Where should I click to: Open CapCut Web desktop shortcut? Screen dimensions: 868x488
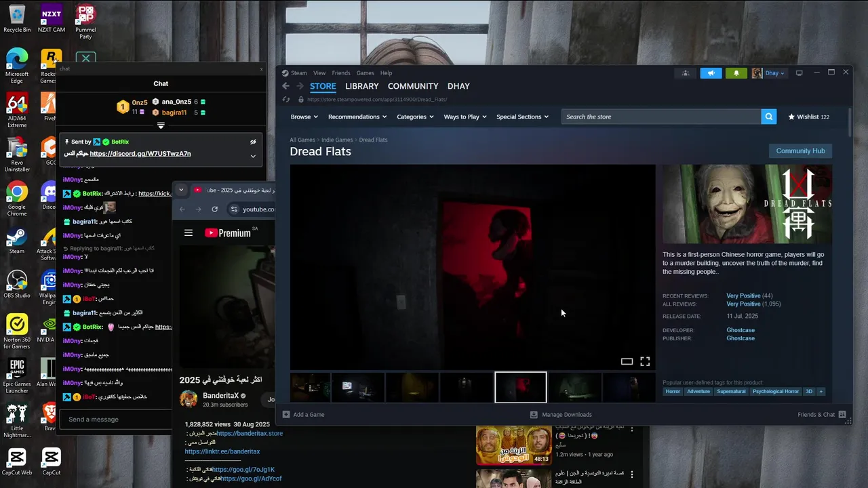click(x=17, y=462)
